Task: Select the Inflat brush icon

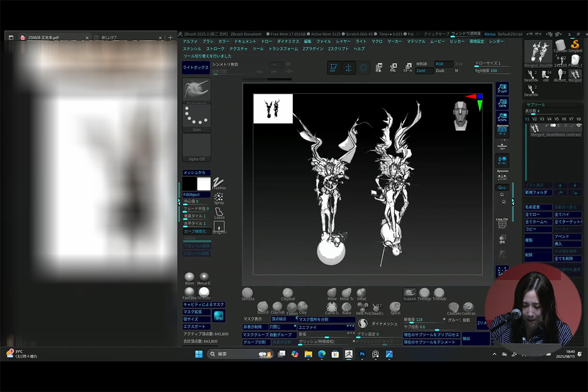Action: pos(362,293)
